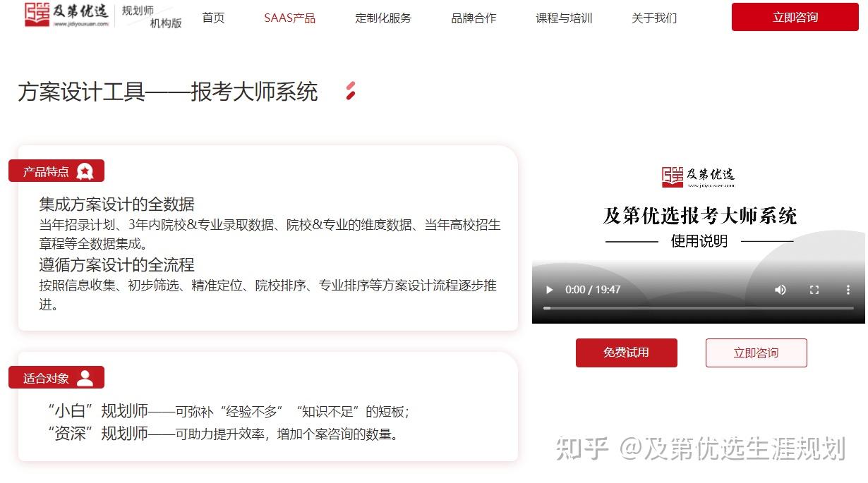Play the 使用说明 video
868x483 pixels.
click(x=550, y=290)
